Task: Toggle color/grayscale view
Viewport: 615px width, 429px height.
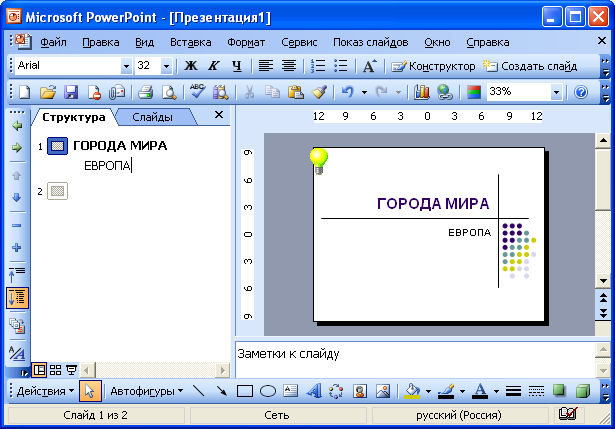Action: 474,93
